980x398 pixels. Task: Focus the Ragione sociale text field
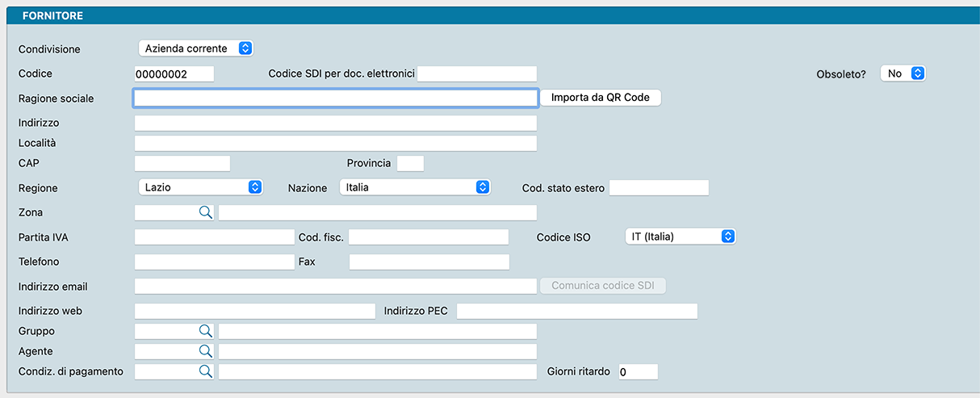(335, 98)
